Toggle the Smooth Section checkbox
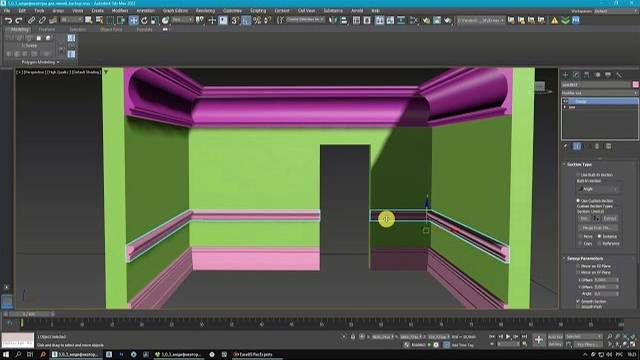This screenshot has width=640, height=360. [578, 301]
